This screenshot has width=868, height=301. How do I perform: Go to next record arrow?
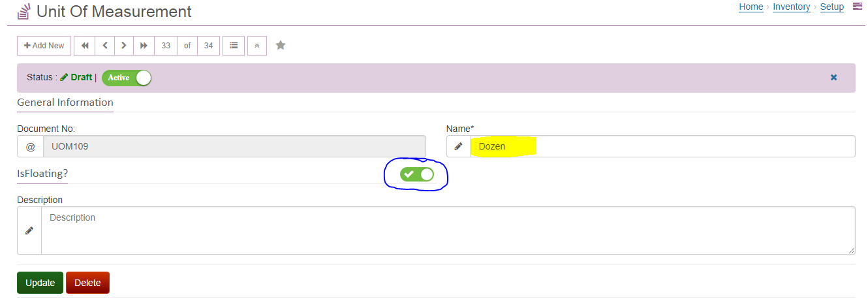click(x=124, y=46)
